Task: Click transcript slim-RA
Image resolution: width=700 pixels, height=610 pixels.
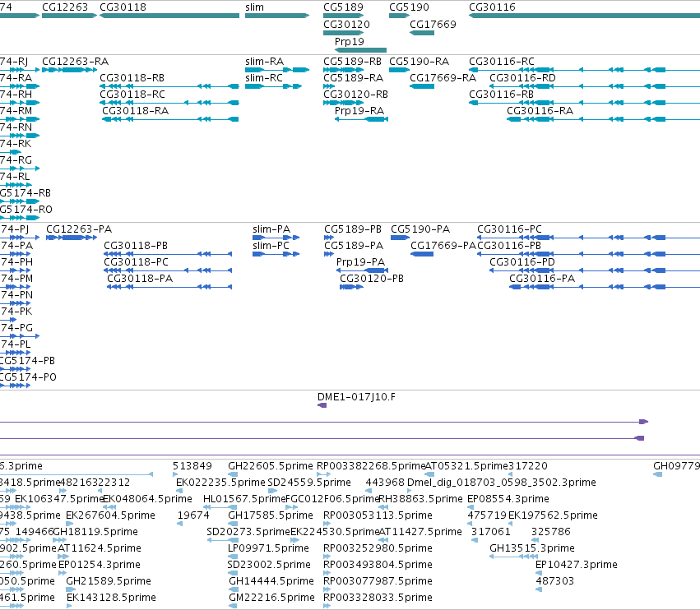Action: [264, 62]
